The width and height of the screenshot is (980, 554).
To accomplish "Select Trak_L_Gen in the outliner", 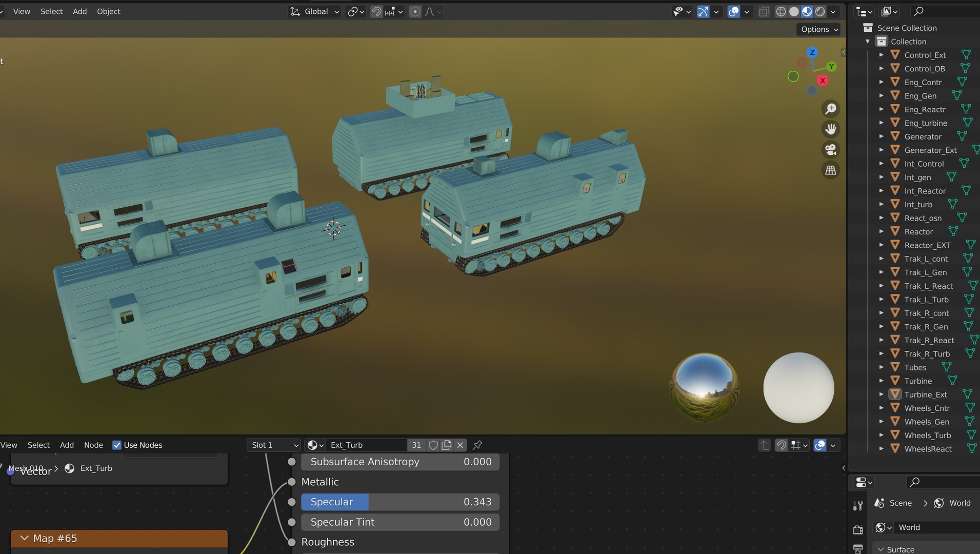I will coord(925,272).
